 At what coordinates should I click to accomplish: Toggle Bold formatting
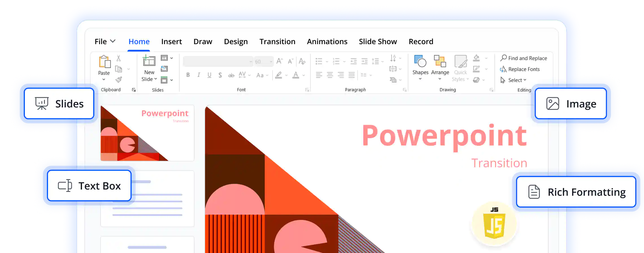188,75
